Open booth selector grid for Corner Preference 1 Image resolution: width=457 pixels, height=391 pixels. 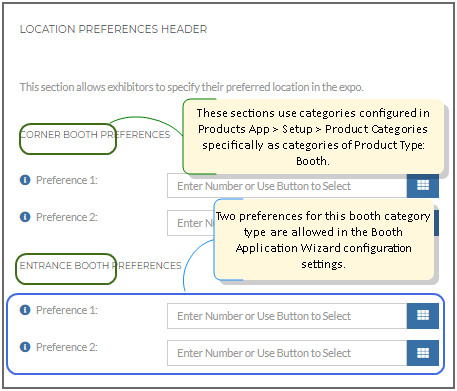tap(423, 186)
